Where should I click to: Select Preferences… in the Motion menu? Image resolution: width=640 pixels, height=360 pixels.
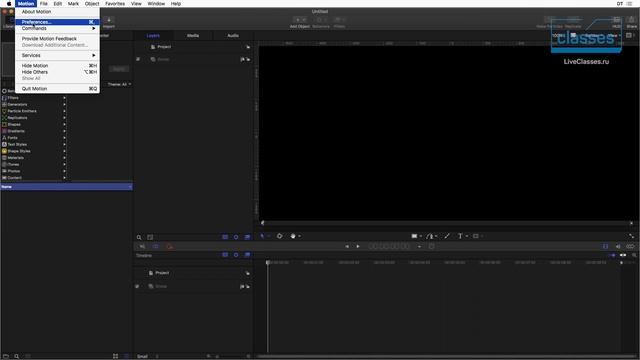(x=57, y=22)
